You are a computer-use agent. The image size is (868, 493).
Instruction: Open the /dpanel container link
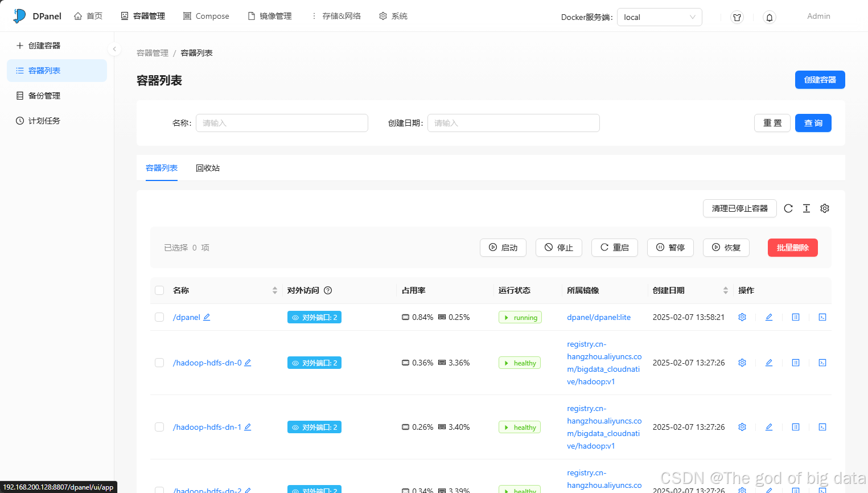point(187,317)
